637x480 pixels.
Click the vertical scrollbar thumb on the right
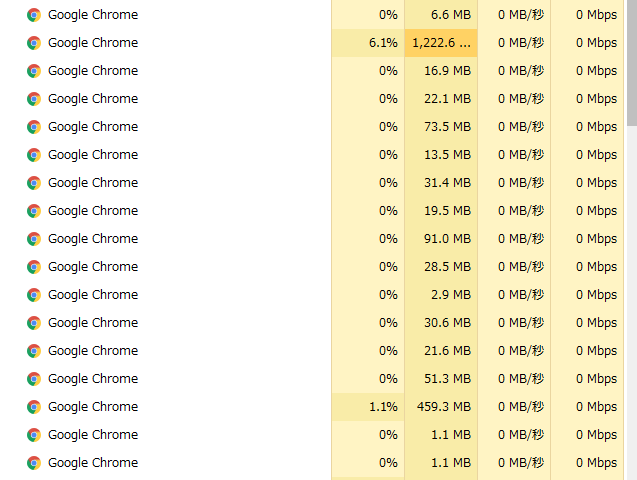click(x=632, y=63)
